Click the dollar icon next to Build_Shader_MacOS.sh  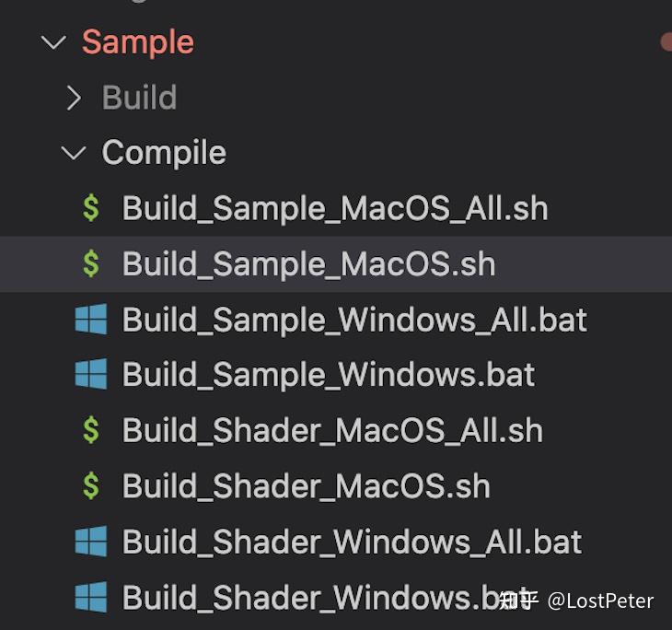click(x=91, y=486)
